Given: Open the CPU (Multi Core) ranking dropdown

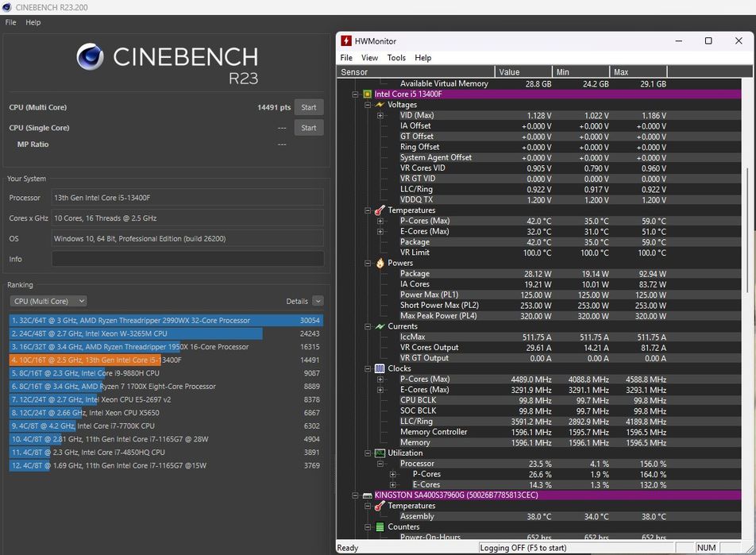Looking at the screenshot, I should [48, 301].
